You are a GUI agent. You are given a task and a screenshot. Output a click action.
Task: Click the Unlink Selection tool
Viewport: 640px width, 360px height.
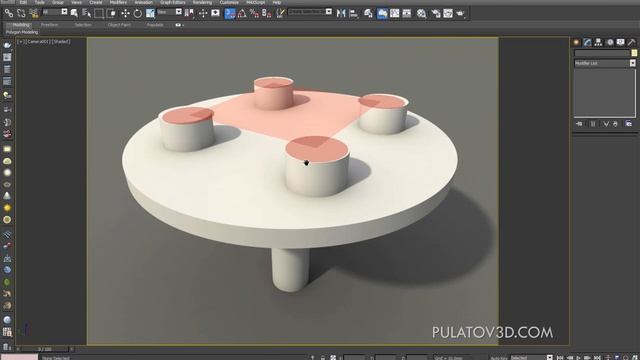click(x=21, y=13)
